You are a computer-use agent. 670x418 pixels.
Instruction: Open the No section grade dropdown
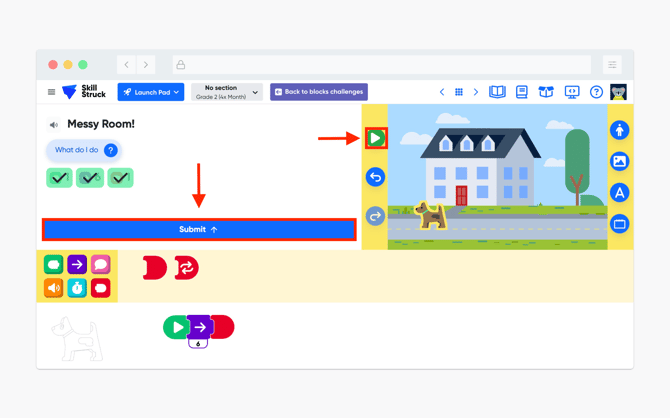point(227,92)
